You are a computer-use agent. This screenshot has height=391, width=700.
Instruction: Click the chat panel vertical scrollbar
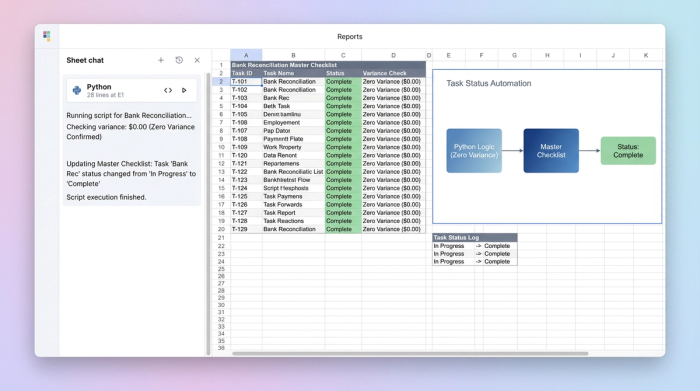tap(208, 213)
